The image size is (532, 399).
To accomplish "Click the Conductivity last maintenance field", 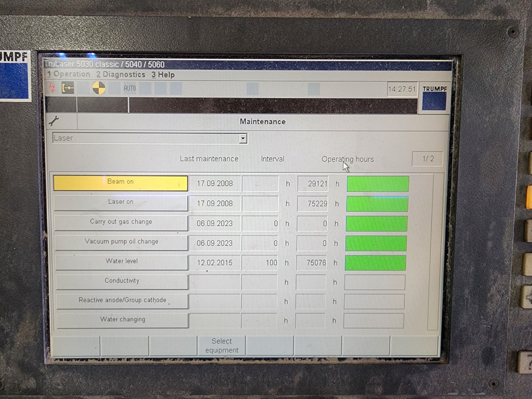I will (215, 282).
